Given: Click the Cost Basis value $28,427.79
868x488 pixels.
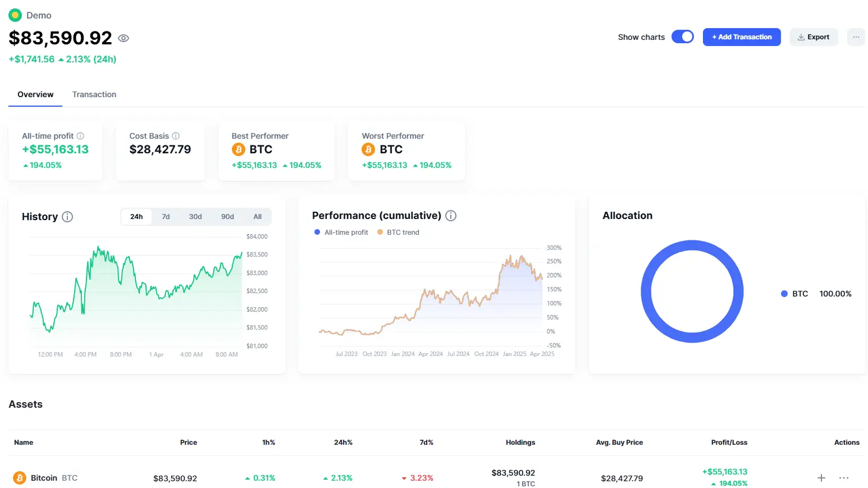Looking at the screenshot, I should click(160, 149).
